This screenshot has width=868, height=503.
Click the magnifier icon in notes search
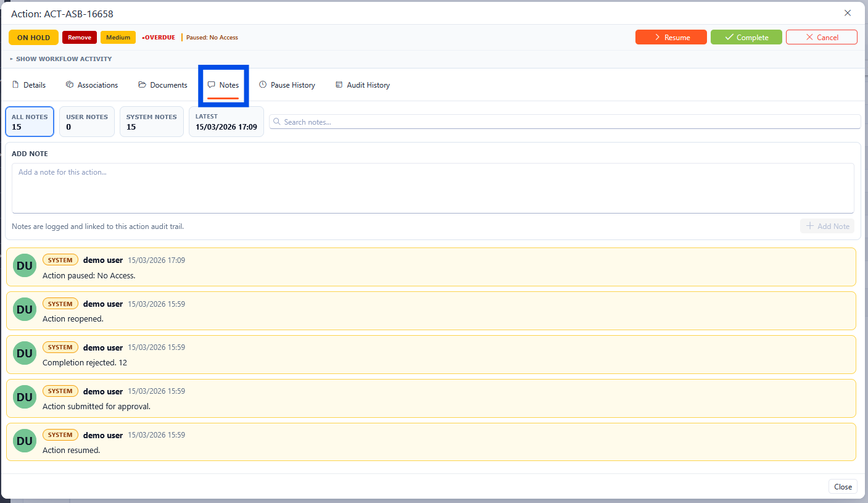point(277,122)
